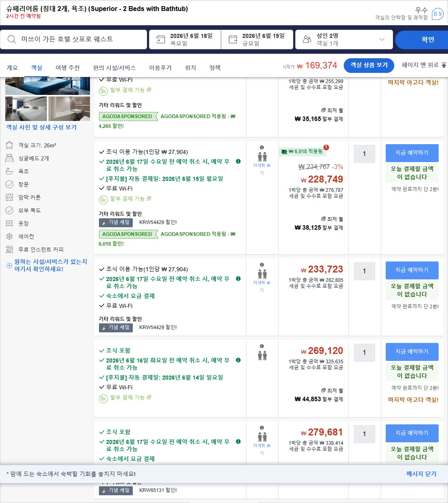Open the room quantity selector in the ₩228,749 row
The width and height of the screenshot is (448, 503).
click(365, 154)
